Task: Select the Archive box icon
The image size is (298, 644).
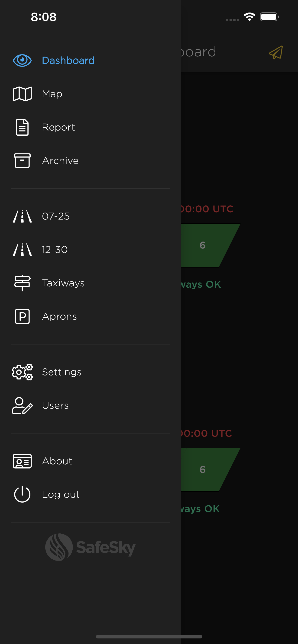Action: click(x=22, y=160)
